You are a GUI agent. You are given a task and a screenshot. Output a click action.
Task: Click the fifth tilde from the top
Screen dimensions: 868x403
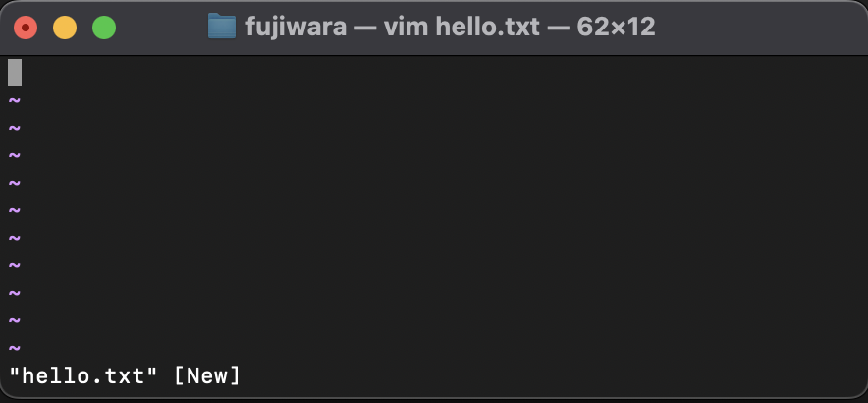pos(15,210)
